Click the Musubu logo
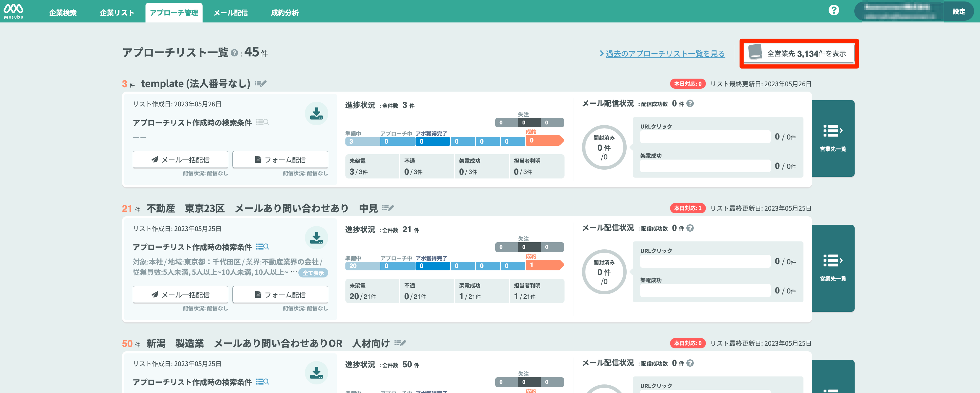Image resolution: width=980 pixels, height=393 pixels. pyautogui.click(x=14, y=11)
